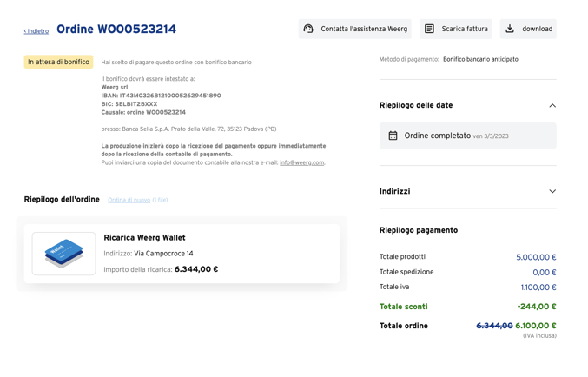Click Bonifico bancario anticipato payment method
The image size is (588, 377).
pos(480,59)
